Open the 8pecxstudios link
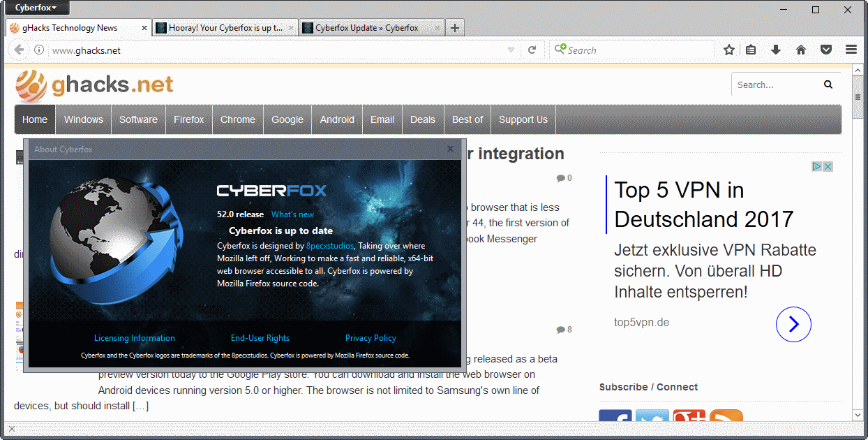 click(330, 246)
